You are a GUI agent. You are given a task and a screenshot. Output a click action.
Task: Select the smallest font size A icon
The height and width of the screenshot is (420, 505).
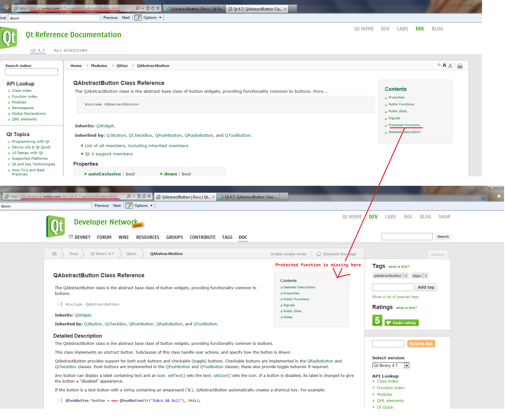click(439, 65)
